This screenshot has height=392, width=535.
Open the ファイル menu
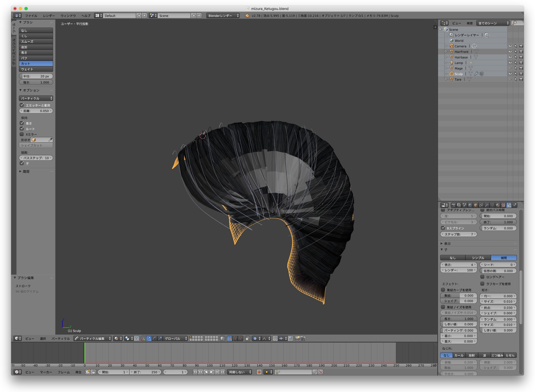coord(31,16)
